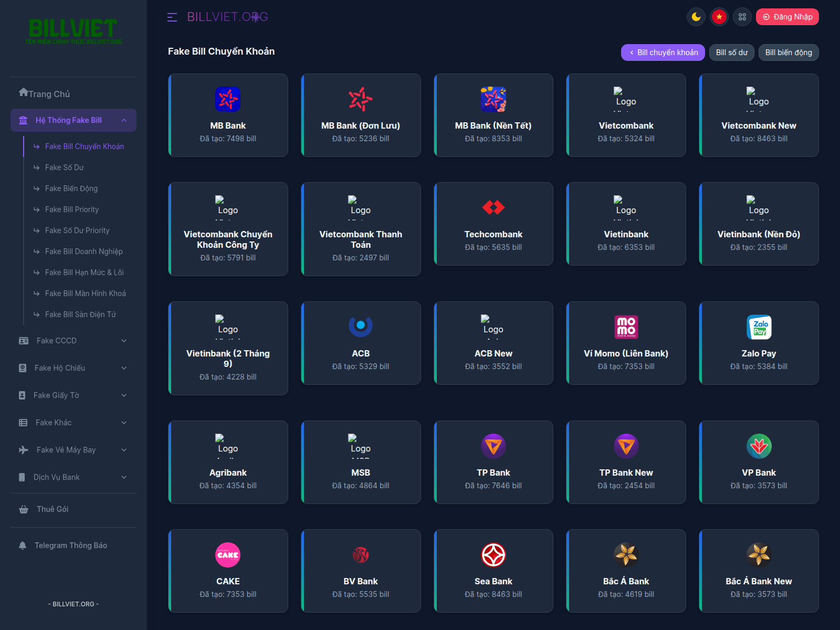Switch to Bill chuyển khoản tab

[x=663, y=52]
